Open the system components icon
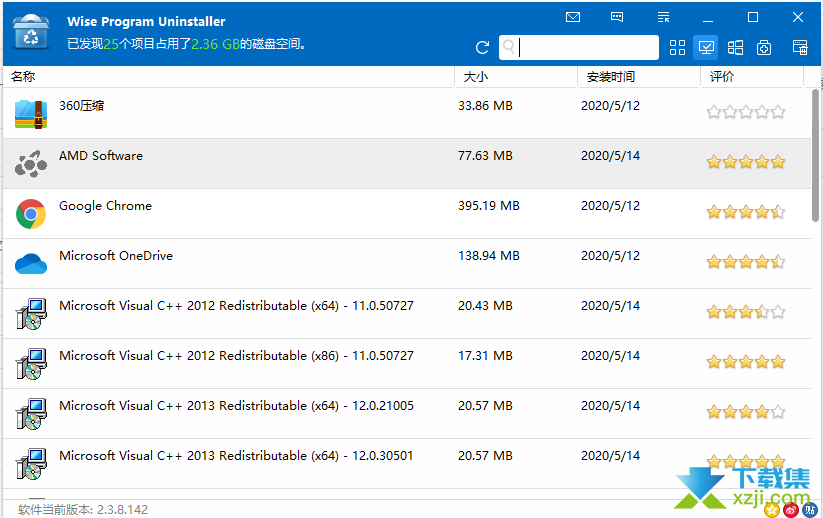The width and height of the screenshot is (823, 518). pyautogui.click(x=764, y=48)
